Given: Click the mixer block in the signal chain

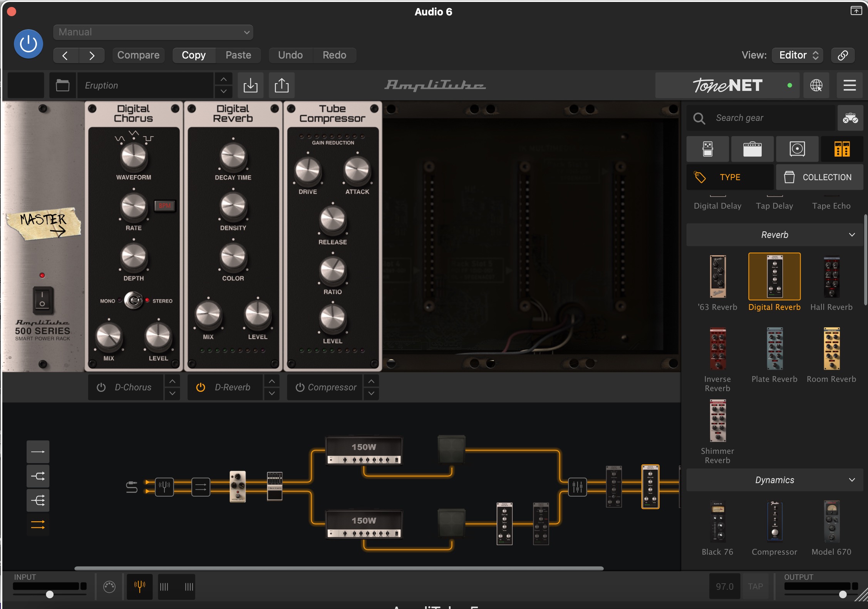Looking at the screenshot, I should [x=577, y=487].
